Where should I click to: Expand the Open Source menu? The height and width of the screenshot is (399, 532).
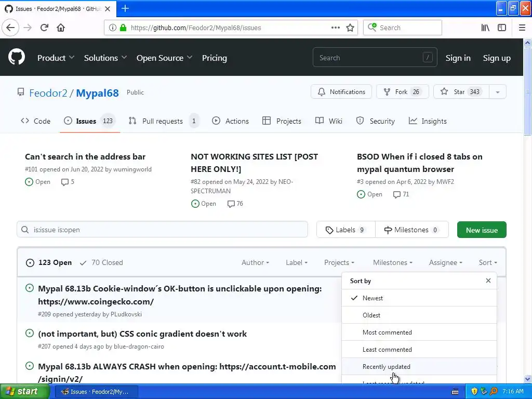tap(164, 58)
